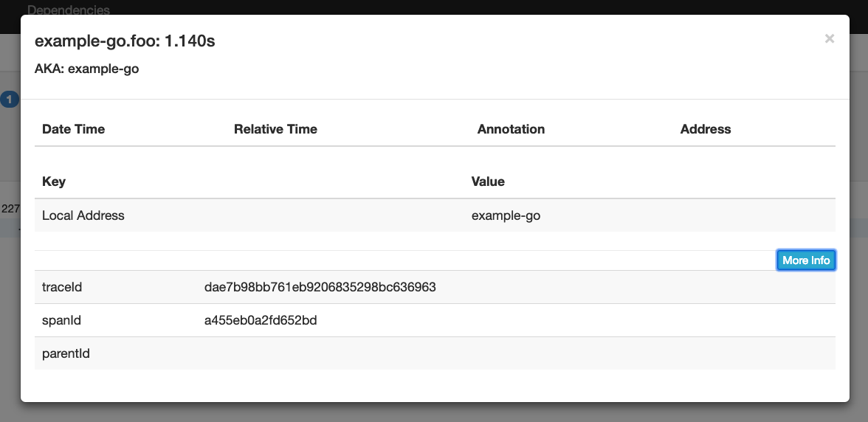868x422 pixels.
Task: Select the Local Address key cell
Action: tap(83, 216)
